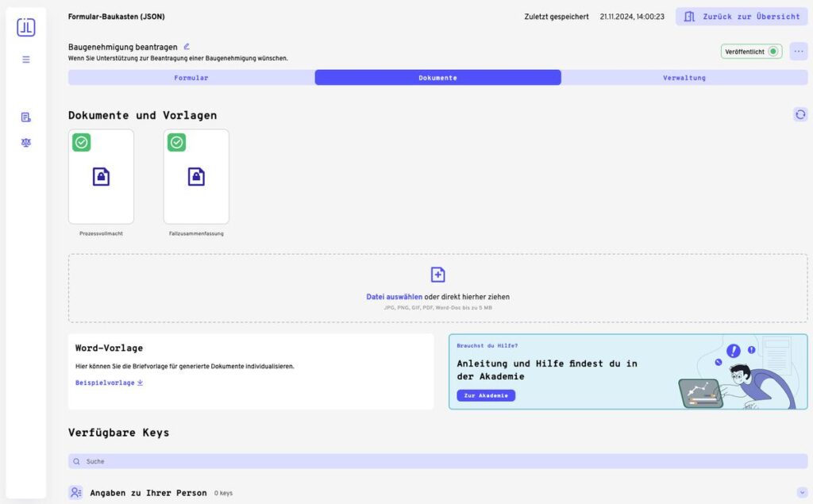This screenshot has width=813, height=504.
Task: Refresh the documents list
Action: (800, 114)
